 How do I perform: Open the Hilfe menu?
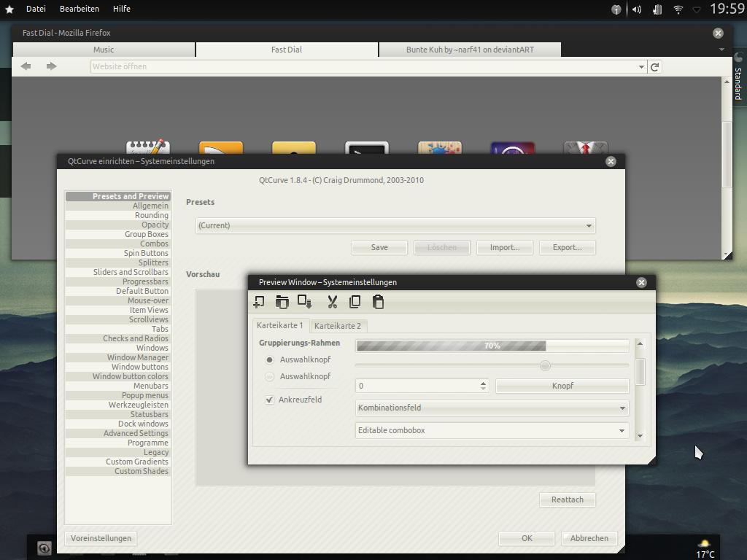(x=122, y=9)
